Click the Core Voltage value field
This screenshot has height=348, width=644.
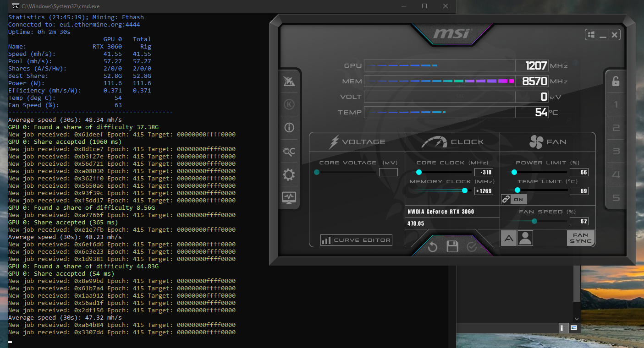[388, 172]
